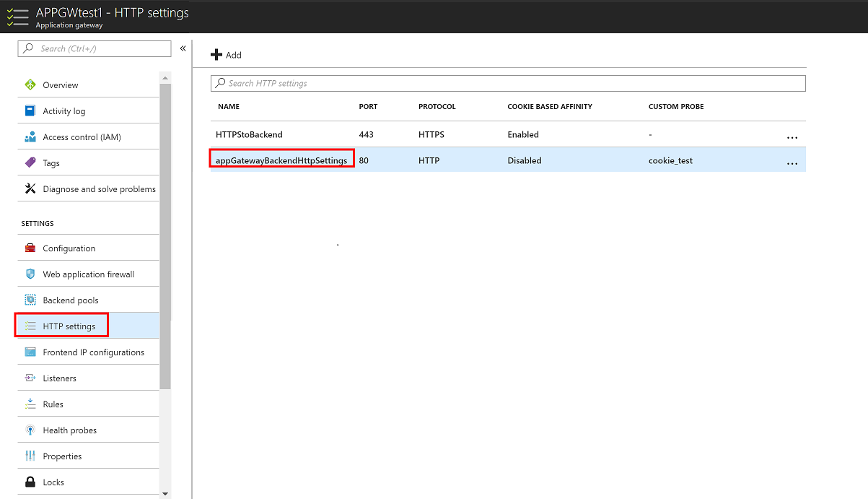Image resolution: width=868 pixels, height=499 pixels.
Task: Click the sidebar scrollbar down arrow
Action: click(165, 494)
